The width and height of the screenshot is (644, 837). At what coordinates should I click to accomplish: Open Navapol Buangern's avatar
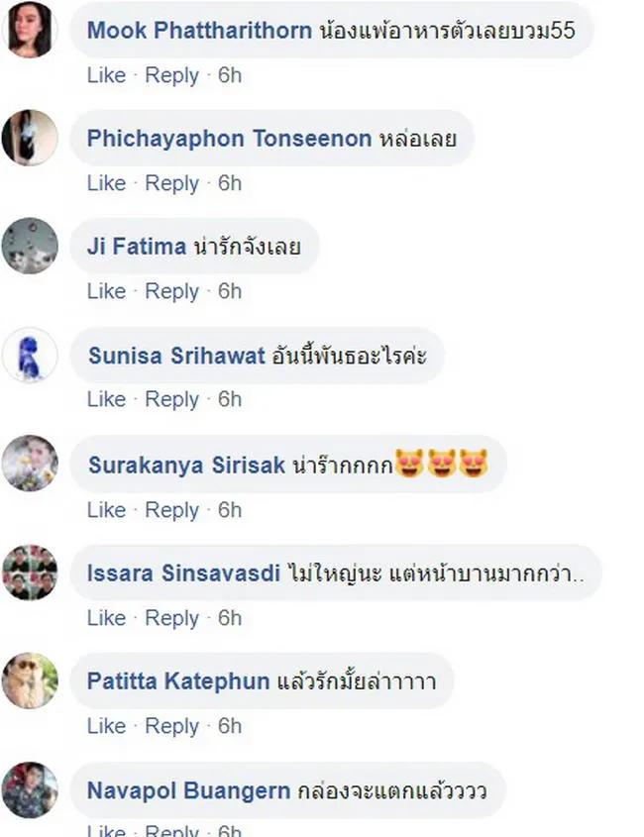[x=30, y=789]
